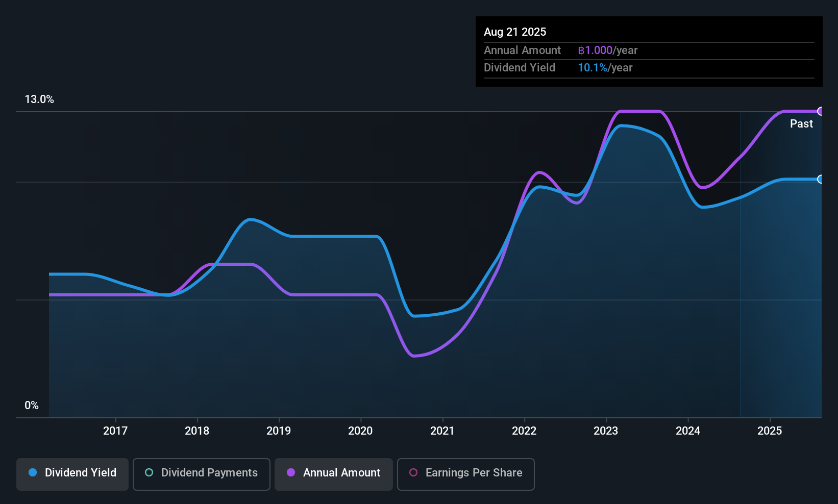The width and height of the screenshot is (838, 504).
Task: Click the 2021 label on the time axis
Action: pos(442,431)
